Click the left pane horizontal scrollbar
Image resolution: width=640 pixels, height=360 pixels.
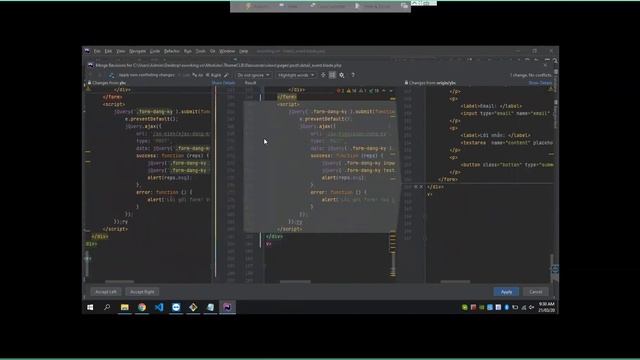pos(119,282)
